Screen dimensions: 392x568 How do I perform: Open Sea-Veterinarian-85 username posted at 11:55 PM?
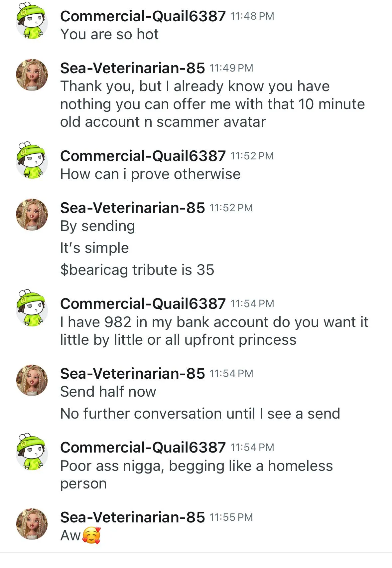coord(132,517)
